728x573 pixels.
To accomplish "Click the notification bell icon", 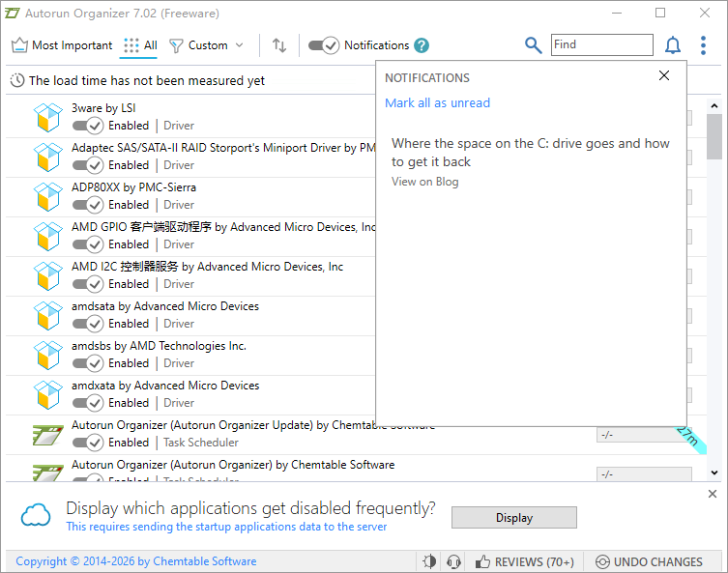I will [x=672, y=45].
